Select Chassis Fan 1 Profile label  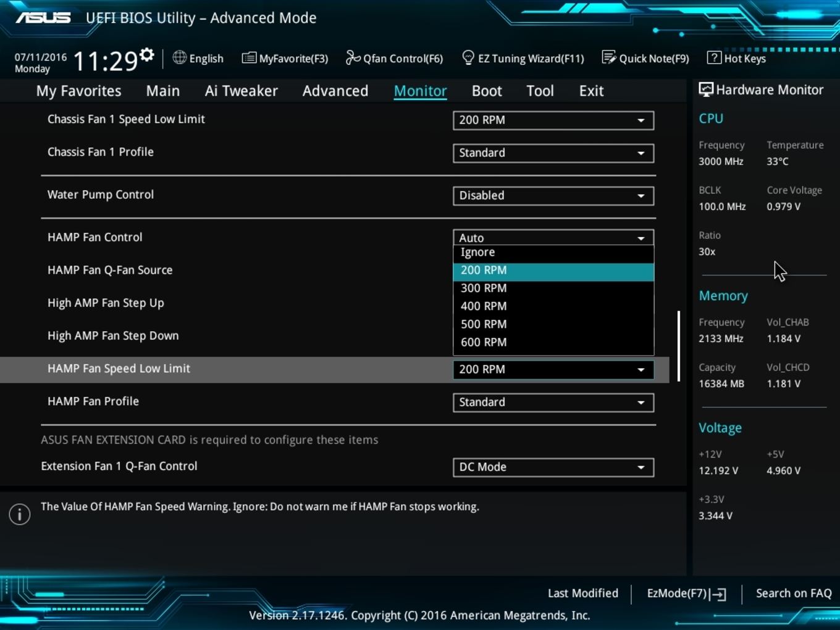pyautogui.click(x=101, y=152)
